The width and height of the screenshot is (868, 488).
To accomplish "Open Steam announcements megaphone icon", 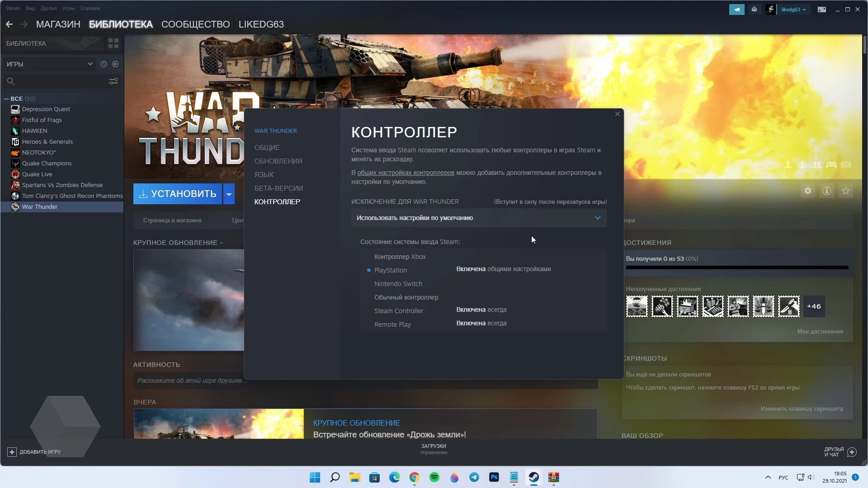I will (x=737, y=9).
